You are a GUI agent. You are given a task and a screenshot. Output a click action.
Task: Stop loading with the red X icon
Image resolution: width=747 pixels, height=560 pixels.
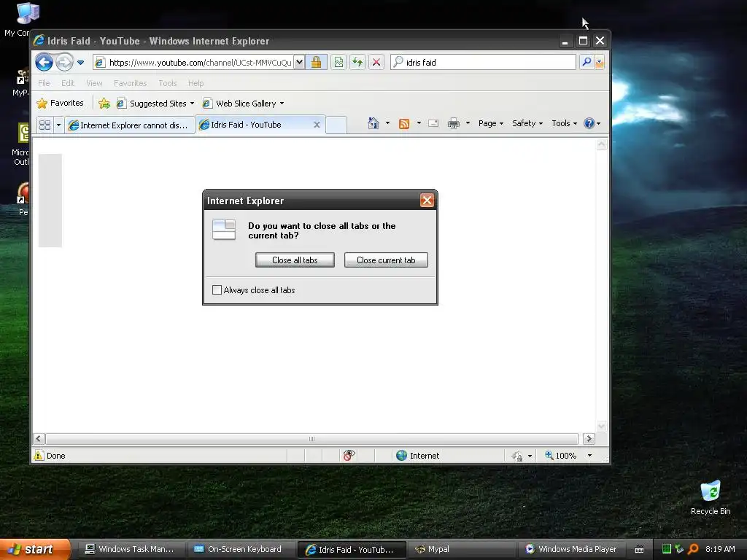376,63
